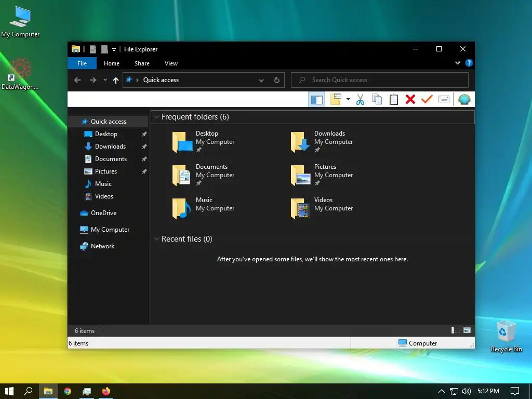This screenshot has height=399, width=532.
Task: Click the red X Delete icon
Action: click(x=410, y=99)
